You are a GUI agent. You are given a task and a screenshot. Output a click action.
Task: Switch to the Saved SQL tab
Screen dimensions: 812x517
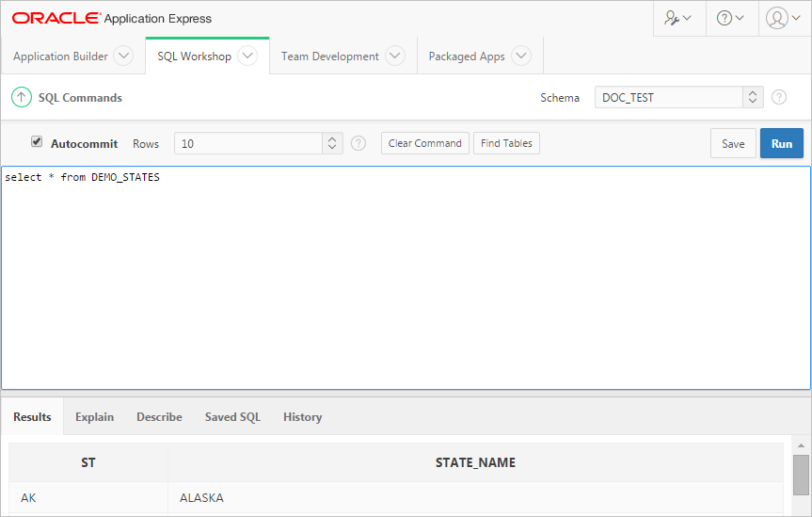click(x=232, y=417)
